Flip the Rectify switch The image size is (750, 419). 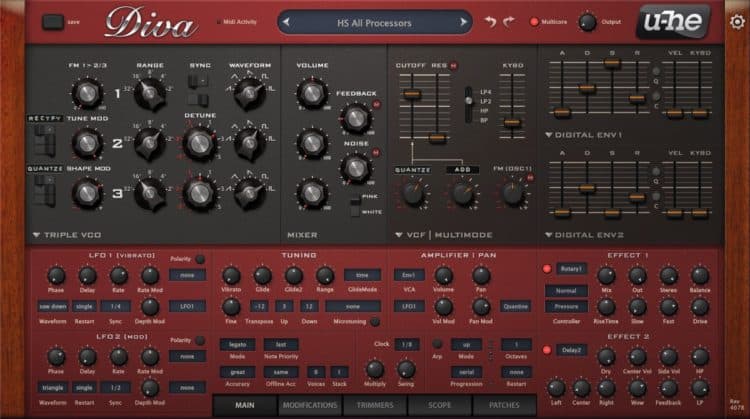pos(44,140)
